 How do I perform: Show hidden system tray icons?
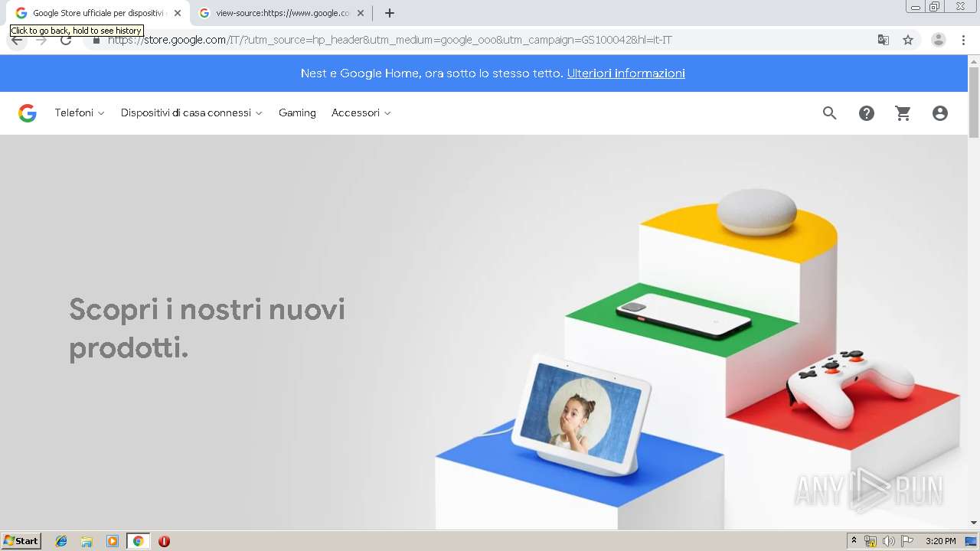[x=854, y=541]
